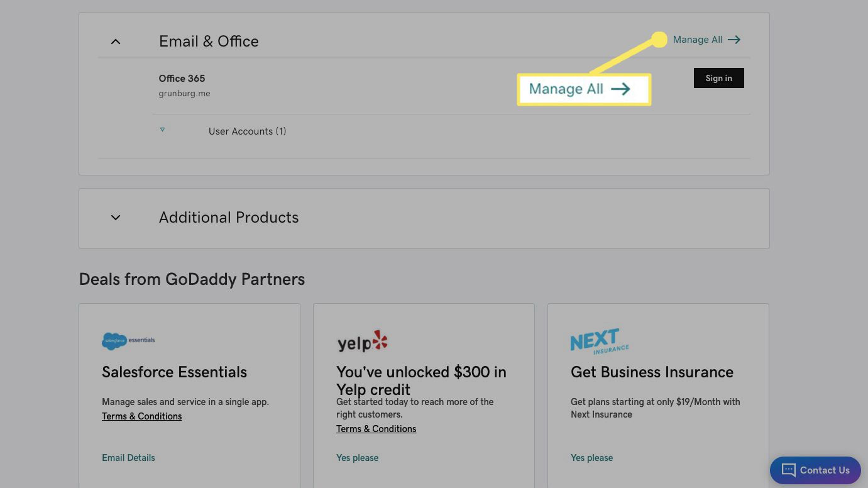The height and width of the screenshot is (488, 868).
Task: Open Salesforce Terms & Conditions link
Action: pos(141,416)
